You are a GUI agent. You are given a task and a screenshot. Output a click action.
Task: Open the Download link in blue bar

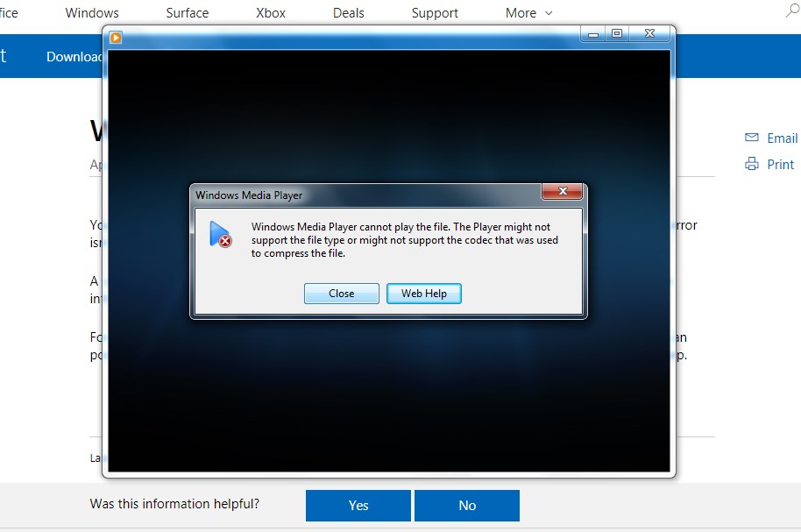click(74, 56)
